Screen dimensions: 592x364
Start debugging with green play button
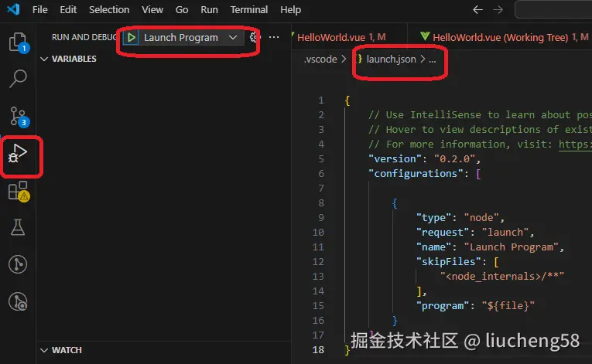pos(132,37)
